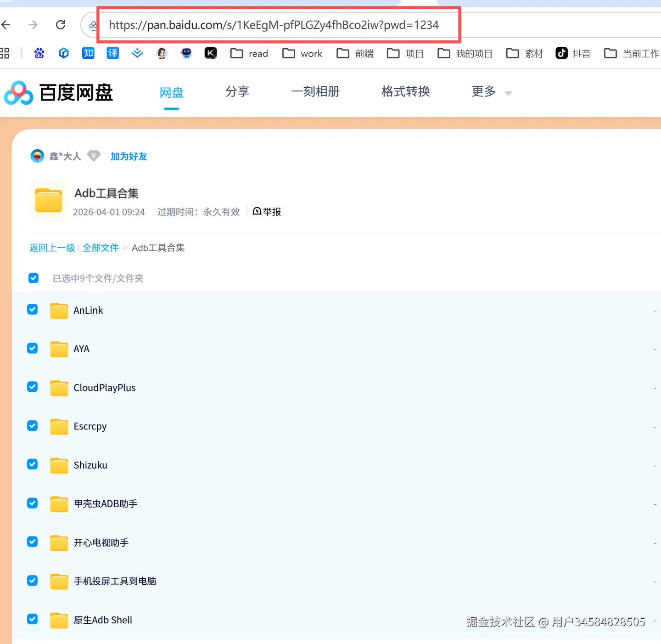Click the 百度网盘 logo

[58, 93]
